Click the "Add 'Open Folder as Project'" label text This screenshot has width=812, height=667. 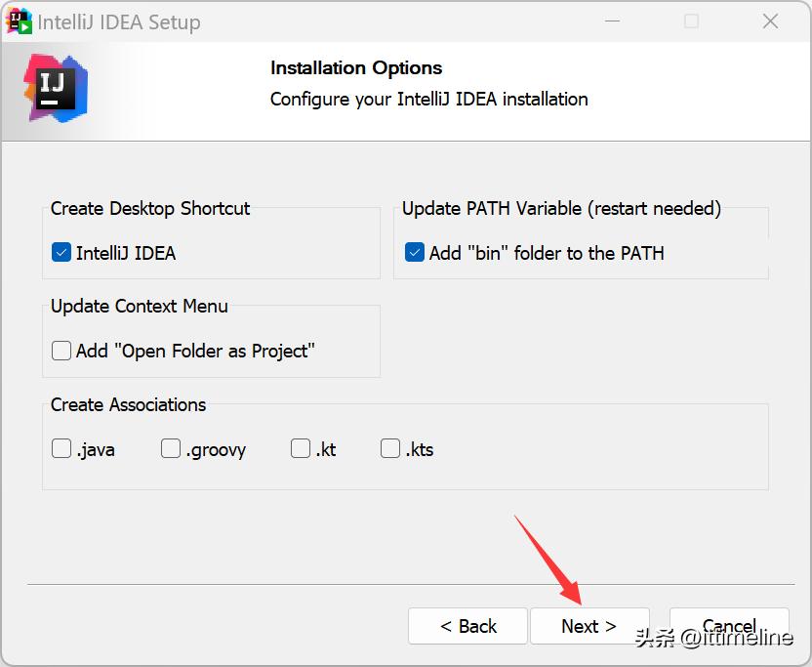click(195, 351)
